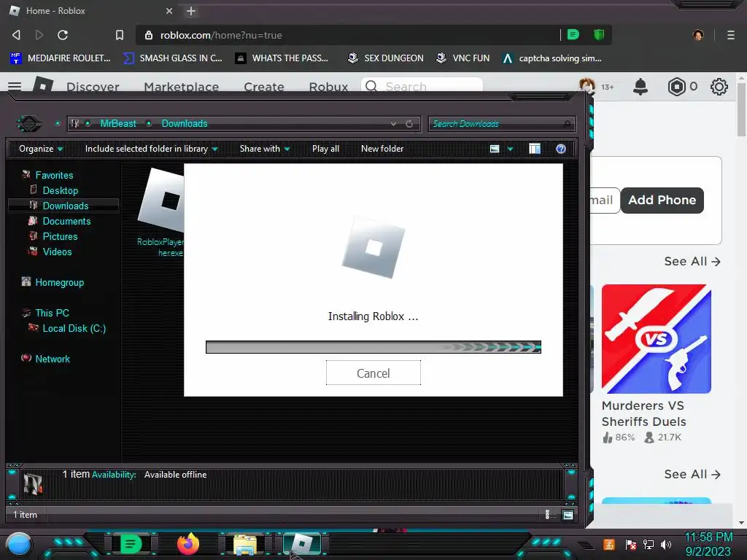Image resolution: width=747 pixels, height=560 pixels.
Task: Click the Explorer help question icon
Action: (561, 149)
